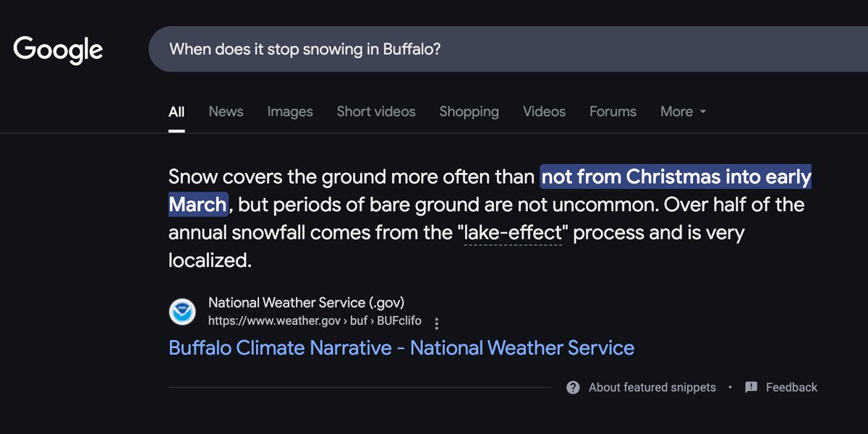Switch to the News tab
The height and width of the screenshot is (434, 868).
(226, 111)
